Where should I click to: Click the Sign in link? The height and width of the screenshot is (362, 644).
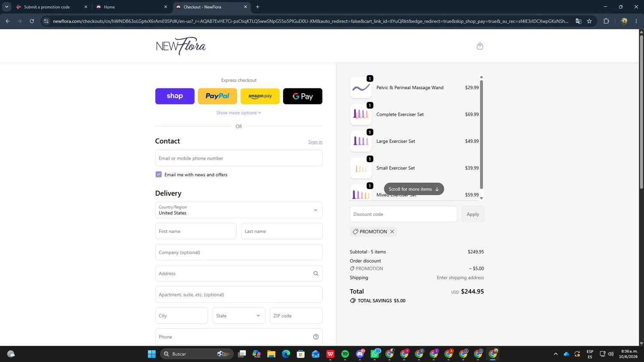pos(315,142)
